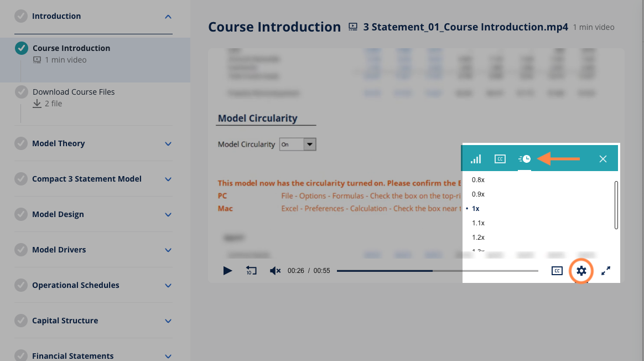Expand the Operational Schedules section
This screenshot has width=644, height=361.
[168, 285]
